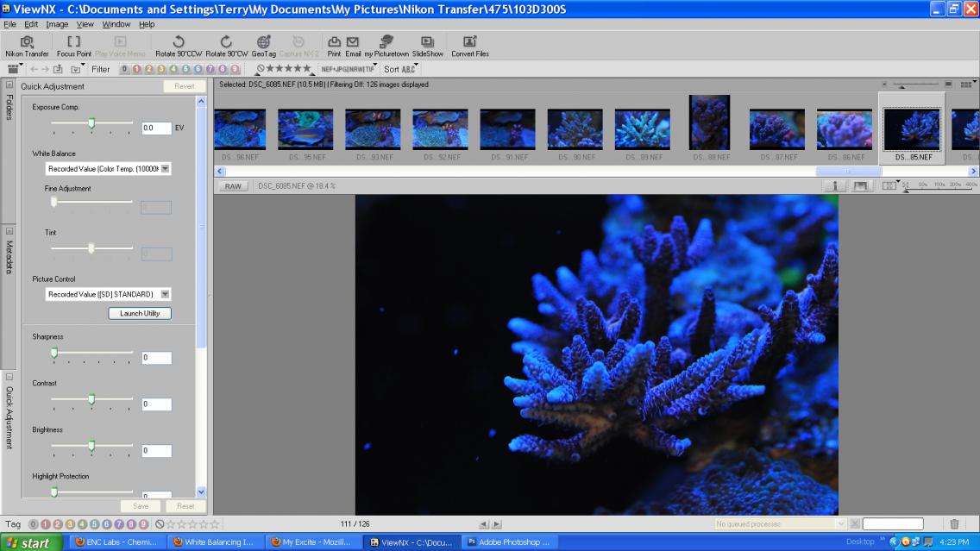Viewport: 980px width, 551px height.
Task: Click the Launch Utility button
Action: pos(140,314)
